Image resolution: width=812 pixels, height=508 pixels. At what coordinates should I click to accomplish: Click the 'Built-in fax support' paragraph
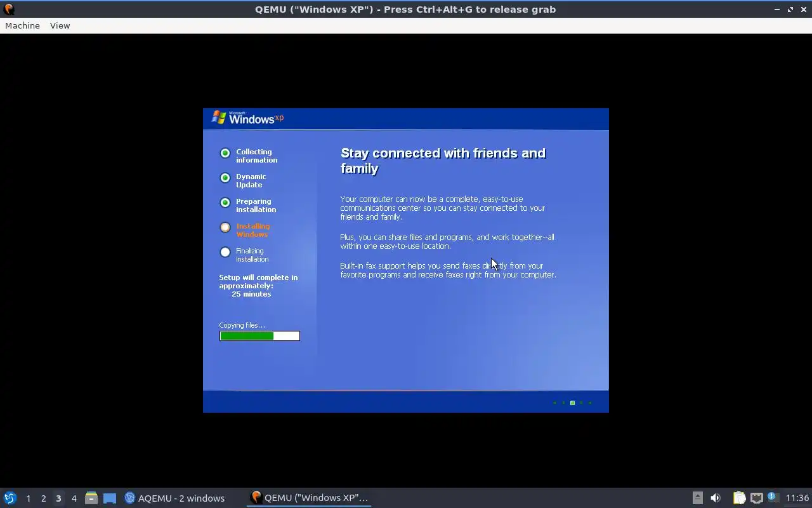click(448, 270)
